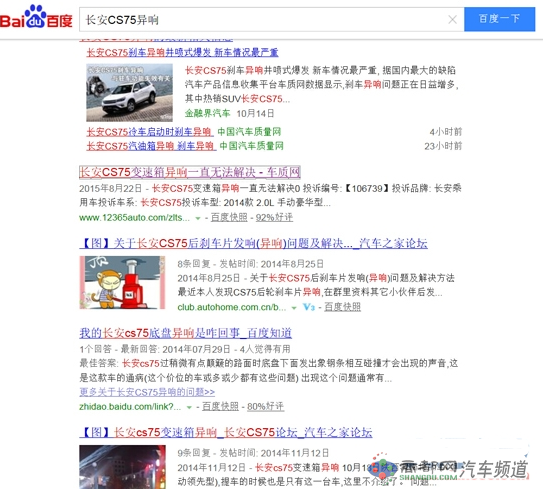Click 中国汽车质量网 beside the 汽油箱异响 link
The width and height of the screenshot is (547, 496).
(x=252, y=146)
